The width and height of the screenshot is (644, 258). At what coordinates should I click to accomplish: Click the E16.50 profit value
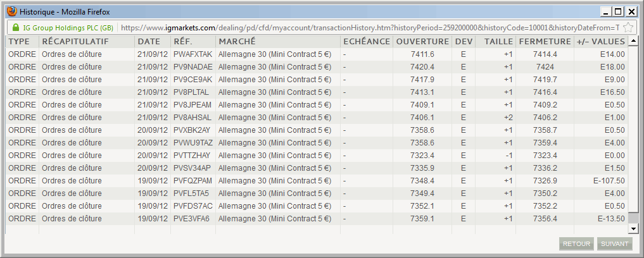point(614,92)
